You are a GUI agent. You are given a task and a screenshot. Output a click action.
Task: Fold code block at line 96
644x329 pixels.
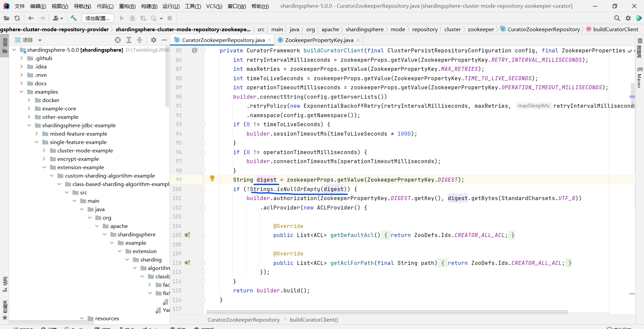(x=203, y=152)
